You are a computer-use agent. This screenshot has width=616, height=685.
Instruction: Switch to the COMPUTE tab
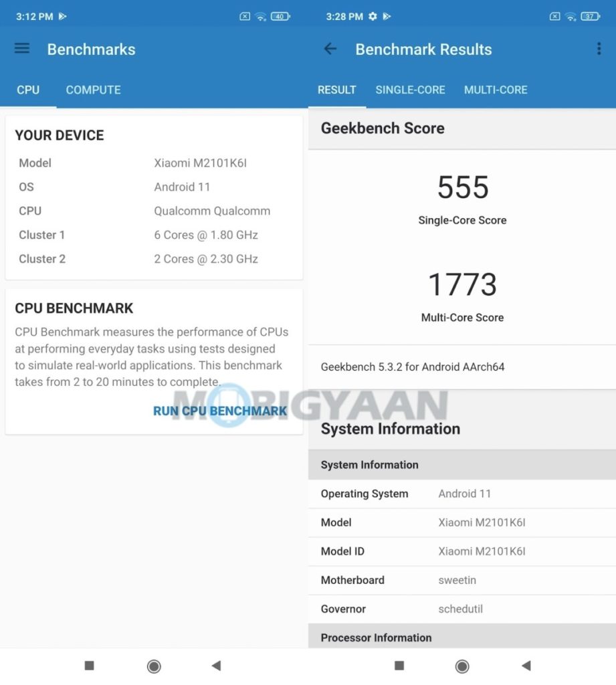(93, 90)
